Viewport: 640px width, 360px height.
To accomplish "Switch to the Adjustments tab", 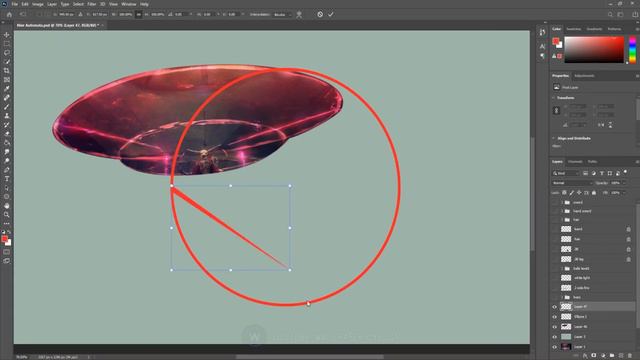I will pos(584,76).
